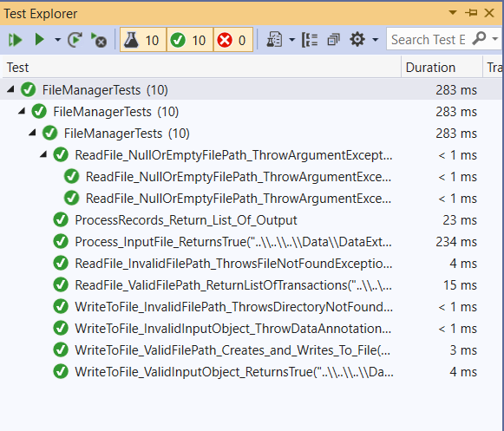Click passed icon of ReadFile_ValidFilePath test

pos(61,284)
